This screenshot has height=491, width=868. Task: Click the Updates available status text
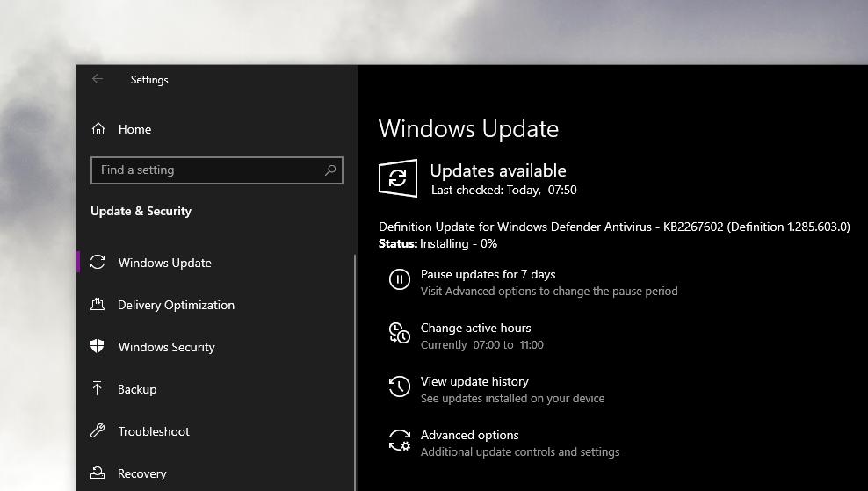(x=498, y=170)
